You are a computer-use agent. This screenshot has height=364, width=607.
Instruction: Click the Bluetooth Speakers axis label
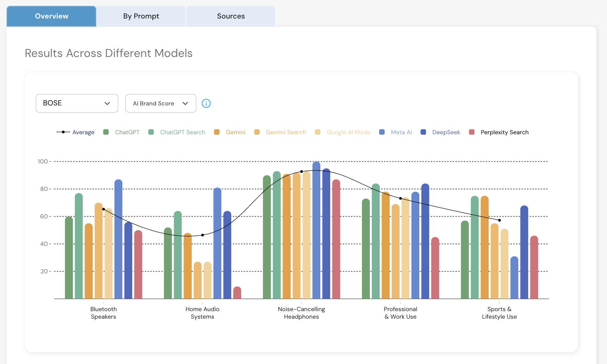(103, 313)
